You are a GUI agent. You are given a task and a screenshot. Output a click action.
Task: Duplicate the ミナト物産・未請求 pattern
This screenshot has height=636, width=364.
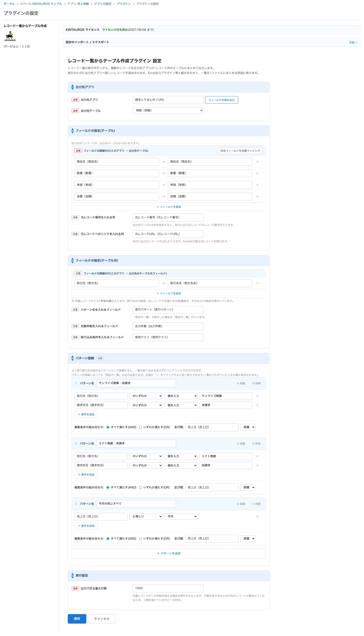coord(241,444)
